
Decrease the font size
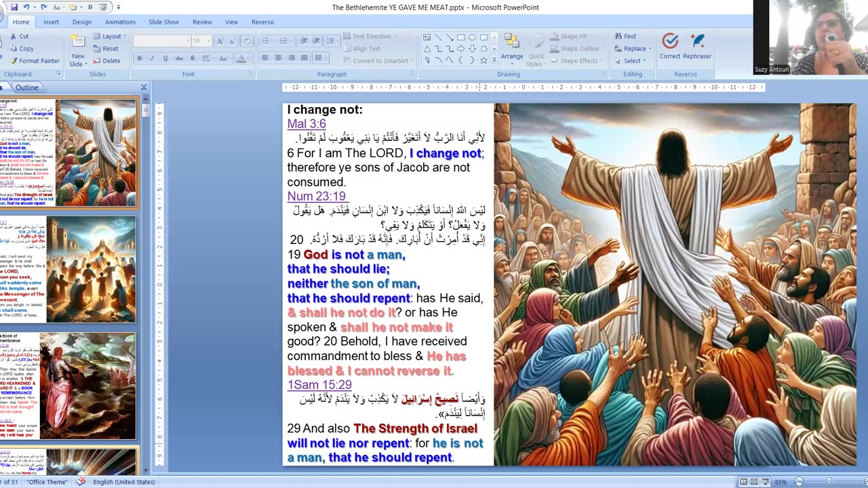click(232, 41)
